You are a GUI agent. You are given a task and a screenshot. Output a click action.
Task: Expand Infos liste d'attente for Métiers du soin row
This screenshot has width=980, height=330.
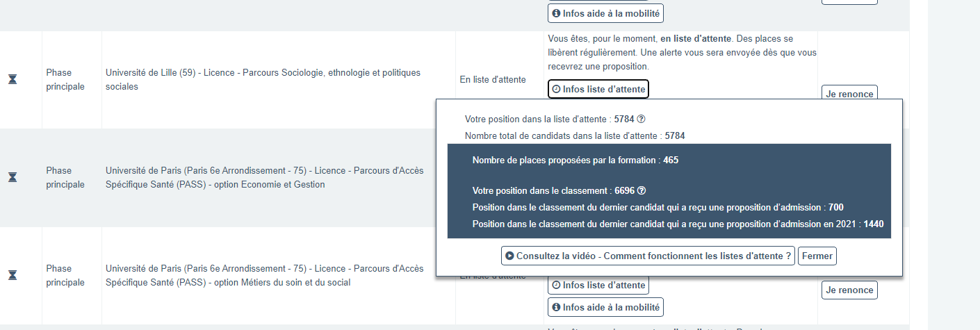598,285
